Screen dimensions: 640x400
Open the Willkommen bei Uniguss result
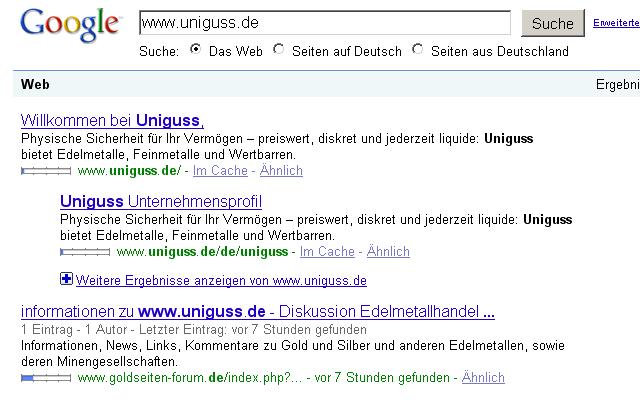click(x=112, y=120)
